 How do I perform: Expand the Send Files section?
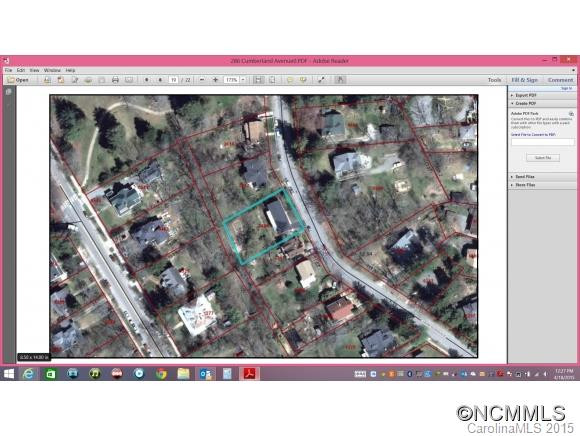tap(542, 177)
